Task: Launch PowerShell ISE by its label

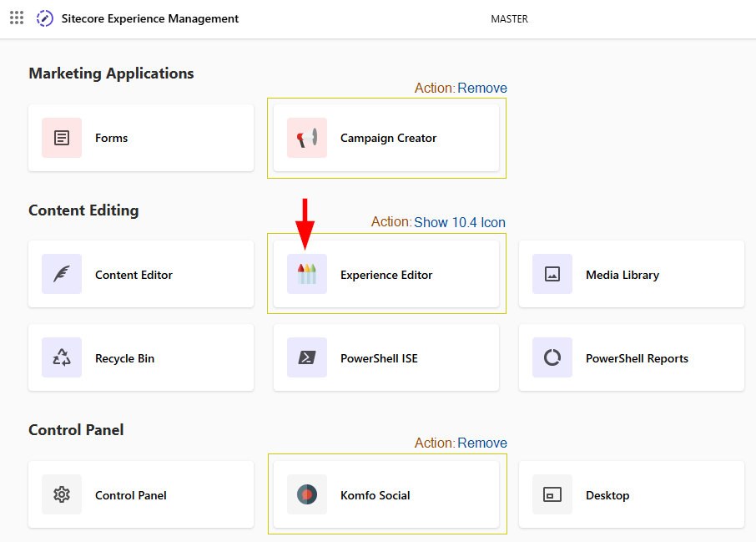Action: pyautogui.click(x=379, y=358)
